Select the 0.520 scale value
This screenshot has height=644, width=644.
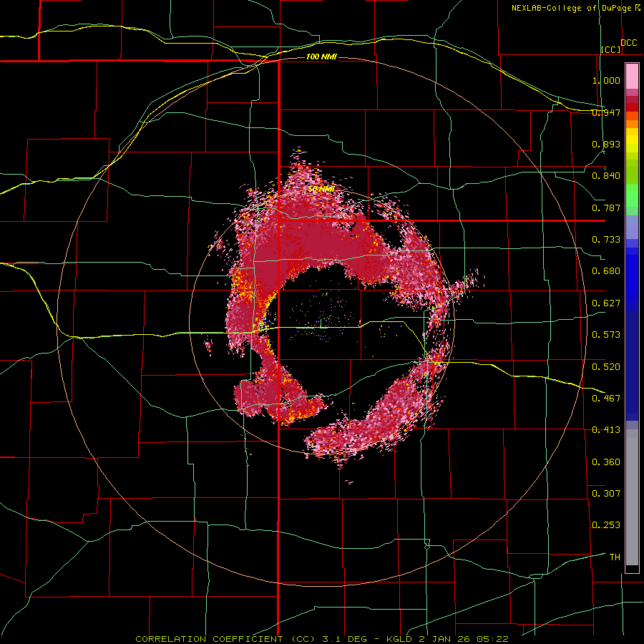(x=606, y=366)
